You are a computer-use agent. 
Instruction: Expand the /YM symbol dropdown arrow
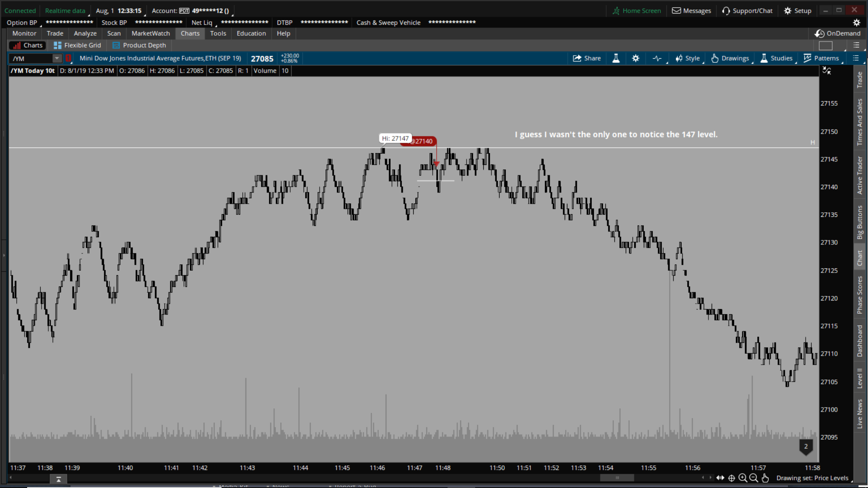pyautogui.click(x=57, y=59)
